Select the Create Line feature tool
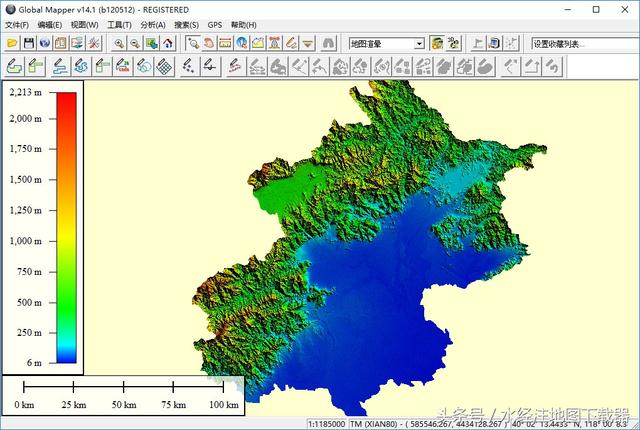This screenshot has height=430, width=640. 60,66
